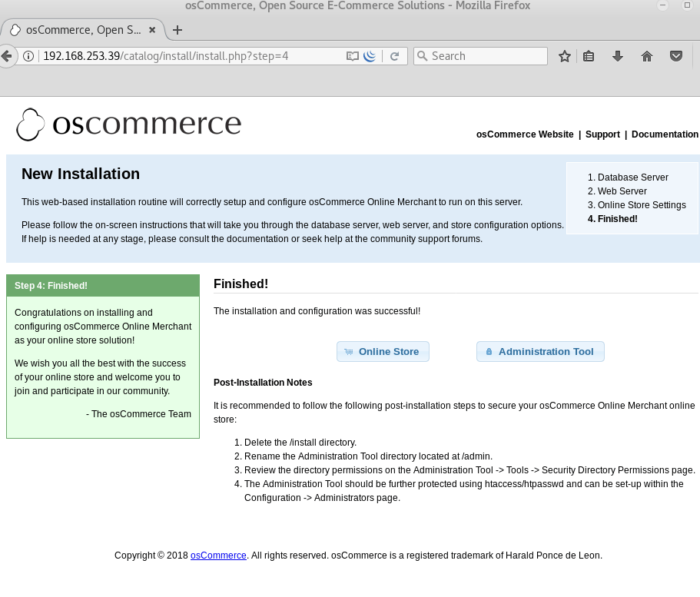Open the Administration Tool button
700x597 pixels.
[x=540, y=351]
